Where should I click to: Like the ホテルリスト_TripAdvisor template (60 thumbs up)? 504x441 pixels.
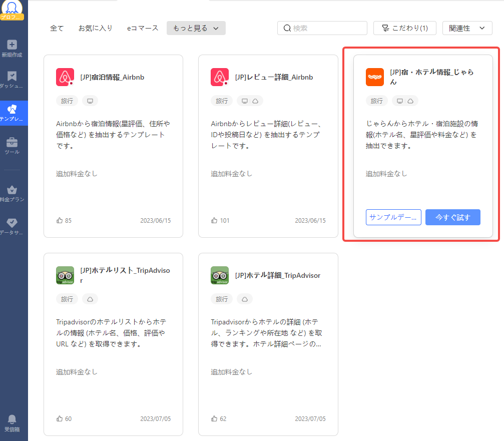[60, 418]
